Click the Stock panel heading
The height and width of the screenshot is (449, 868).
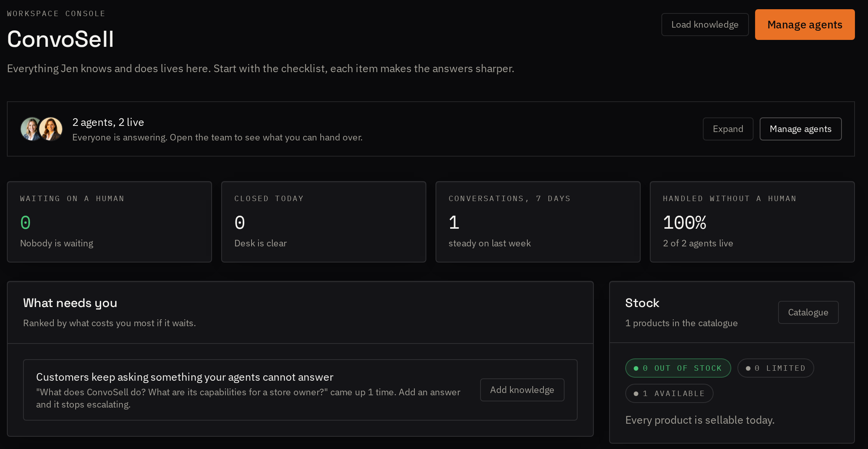[642, 303]
